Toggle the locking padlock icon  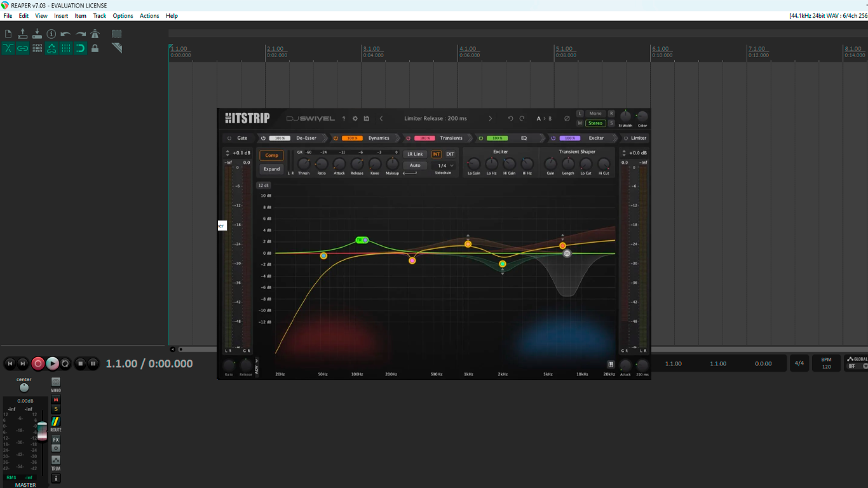[95, 48]
